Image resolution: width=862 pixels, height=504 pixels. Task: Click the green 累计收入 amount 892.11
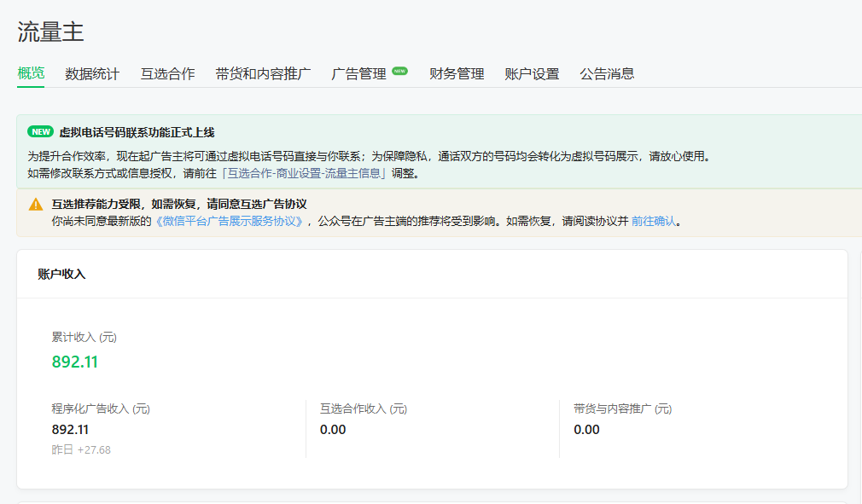[x=75, y=362]
